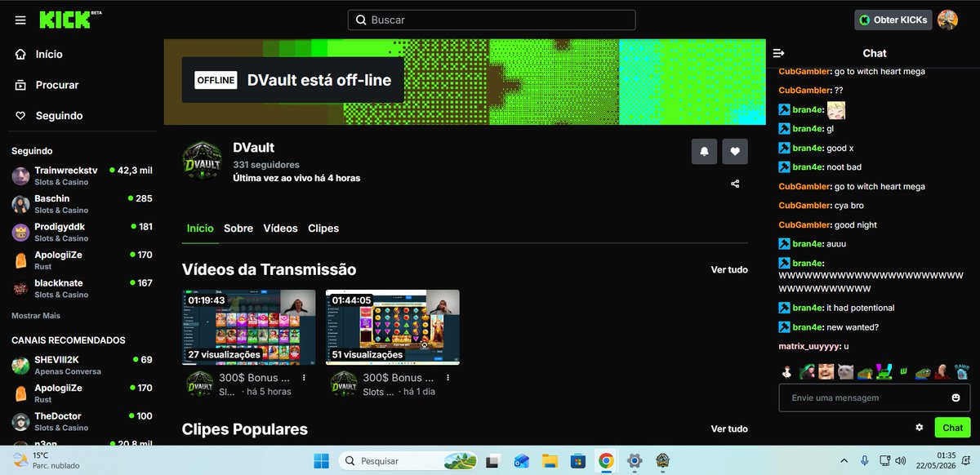Open TheDoctor recommended channel
The image size is (980, 475).
point(82,421)
